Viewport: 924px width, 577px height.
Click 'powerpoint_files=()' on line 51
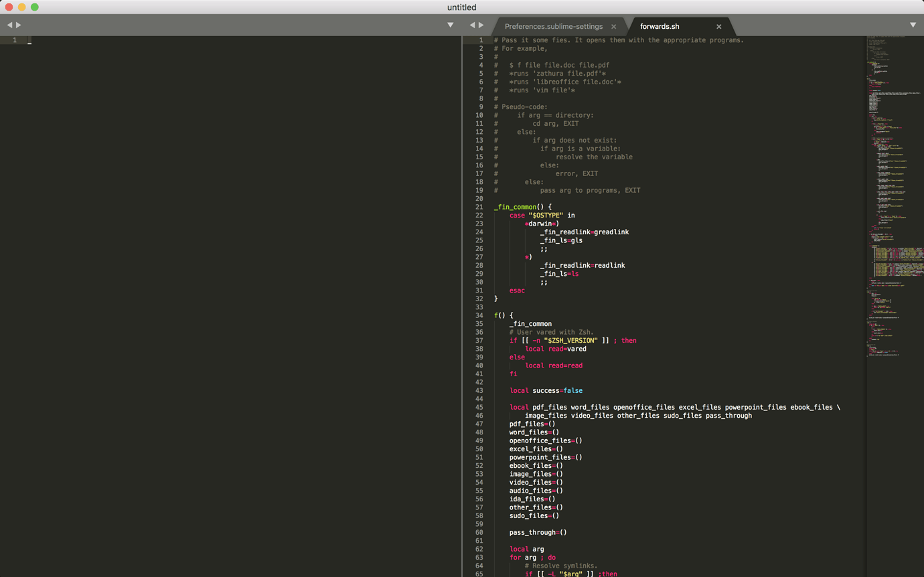click(546, 457)
